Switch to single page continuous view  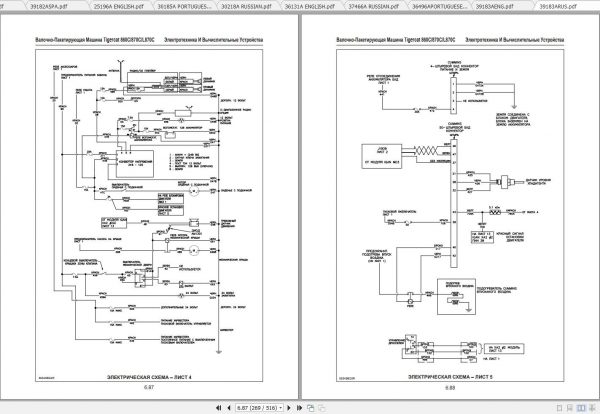569,408
